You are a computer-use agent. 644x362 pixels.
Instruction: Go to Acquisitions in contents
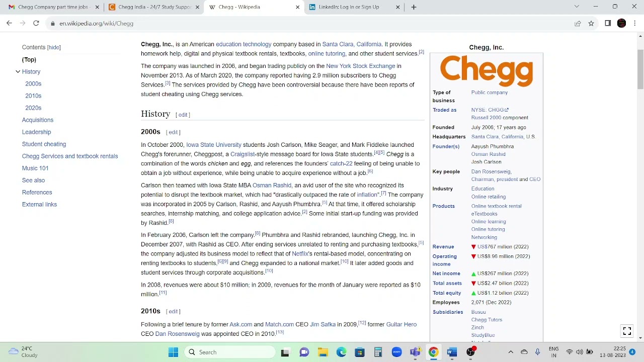click(x=38, y=120)
